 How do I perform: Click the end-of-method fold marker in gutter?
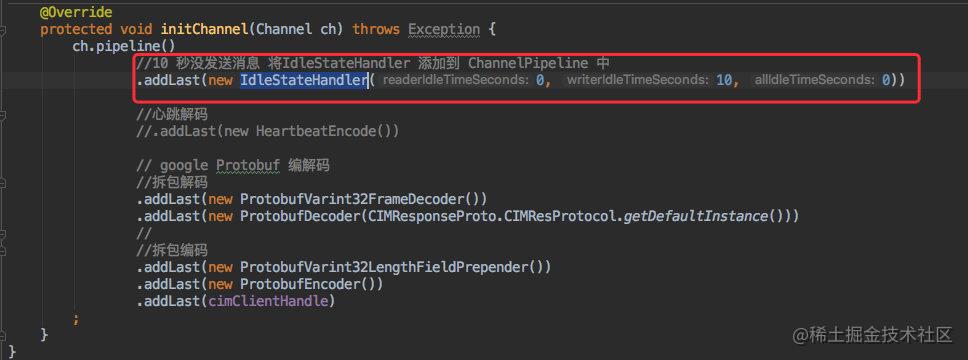coord(3,334)
